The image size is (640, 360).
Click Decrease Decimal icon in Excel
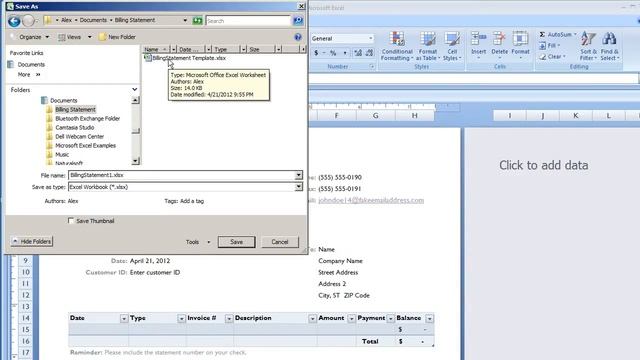tap(369, 53)
